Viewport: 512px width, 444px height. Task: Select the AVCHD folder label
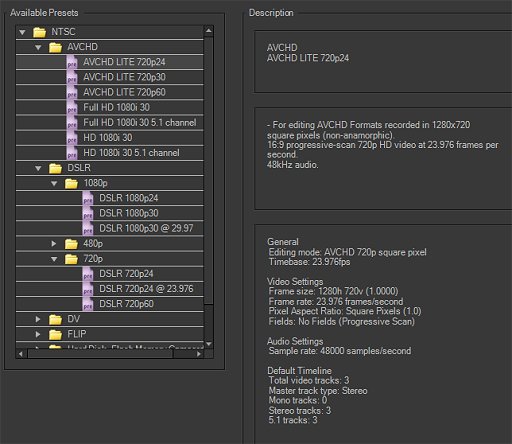click(x=82, y=47)
